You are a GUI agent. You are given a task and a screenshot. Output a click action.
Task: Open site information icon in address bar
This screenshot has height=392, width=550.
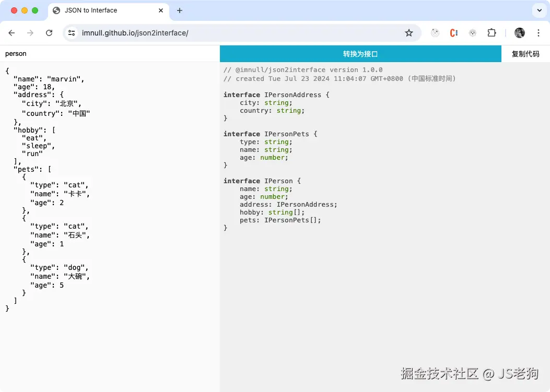pyautogui.click(x=72, y=33)
